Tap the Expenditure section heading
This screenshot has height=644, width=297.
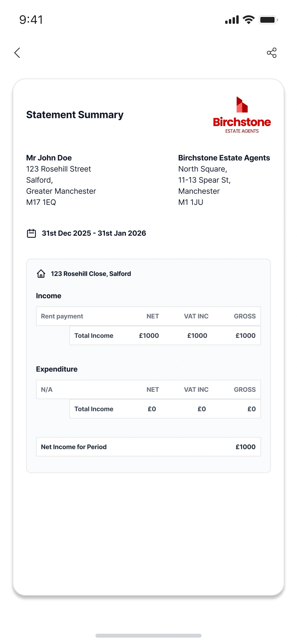(57, 369)
